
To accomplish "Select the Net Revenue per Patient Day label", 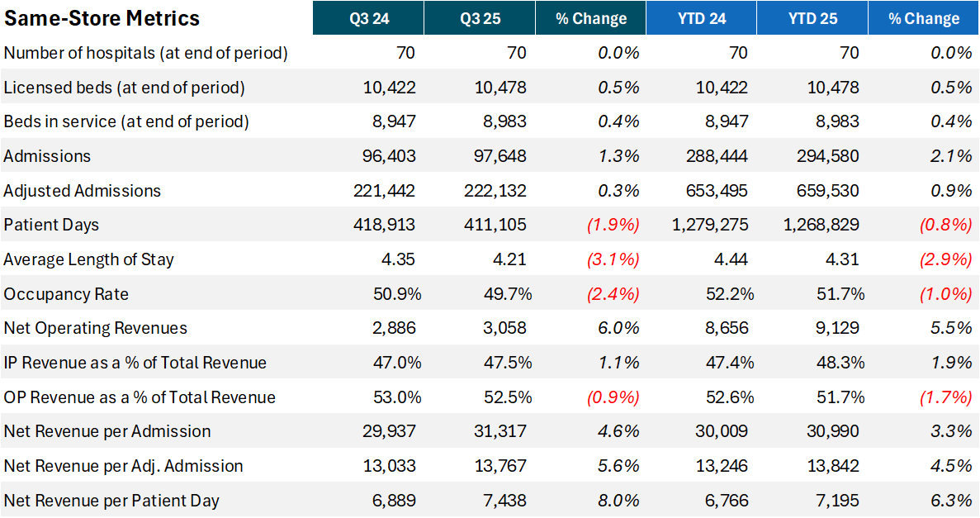I will tap(111, 501).
